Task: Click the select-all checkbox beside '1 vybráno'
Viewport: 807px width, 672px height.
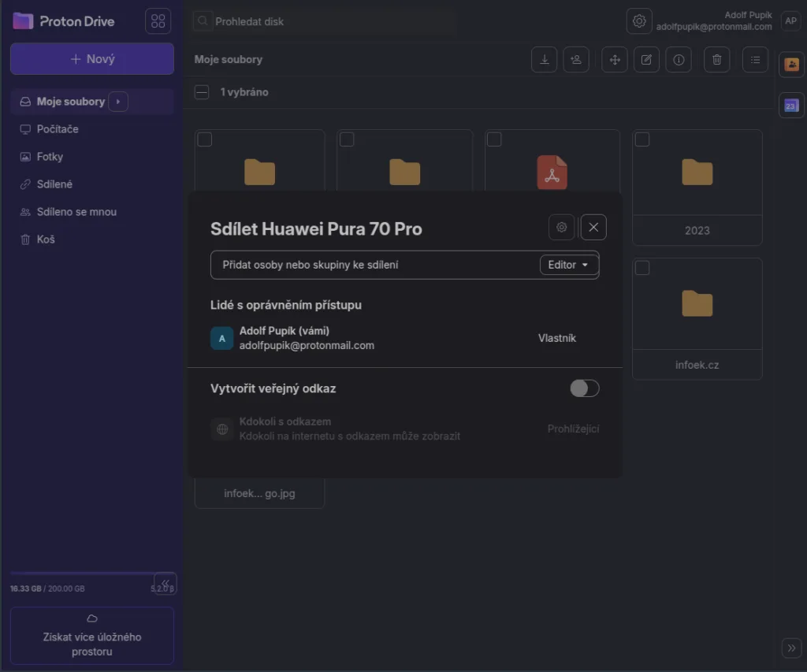Action: coord(202,92)
